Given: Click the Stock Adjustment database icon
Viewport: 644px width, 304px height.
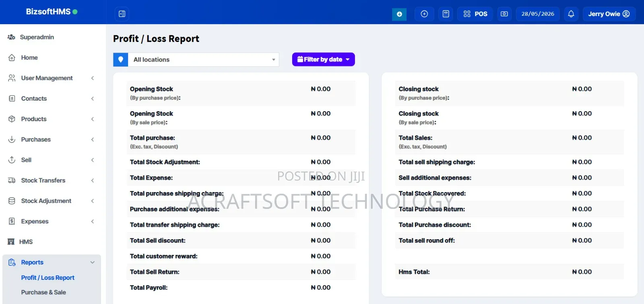Looking at the screenshot, I should tap(12, 201).
